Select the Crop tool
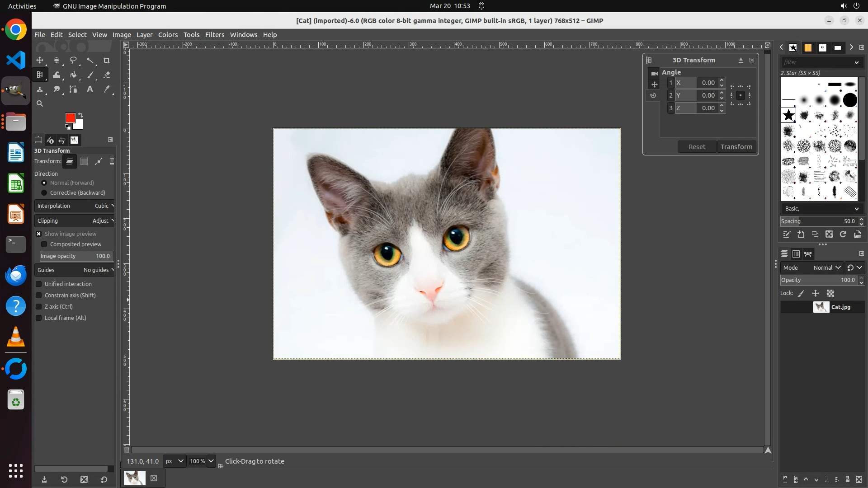 pos(107,60)
